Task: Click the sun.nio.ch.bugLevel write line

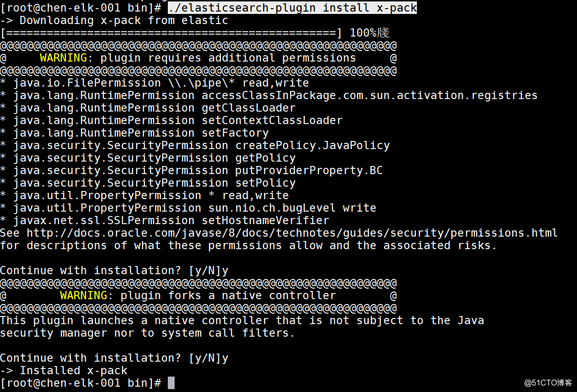Action: pos(188,208)
